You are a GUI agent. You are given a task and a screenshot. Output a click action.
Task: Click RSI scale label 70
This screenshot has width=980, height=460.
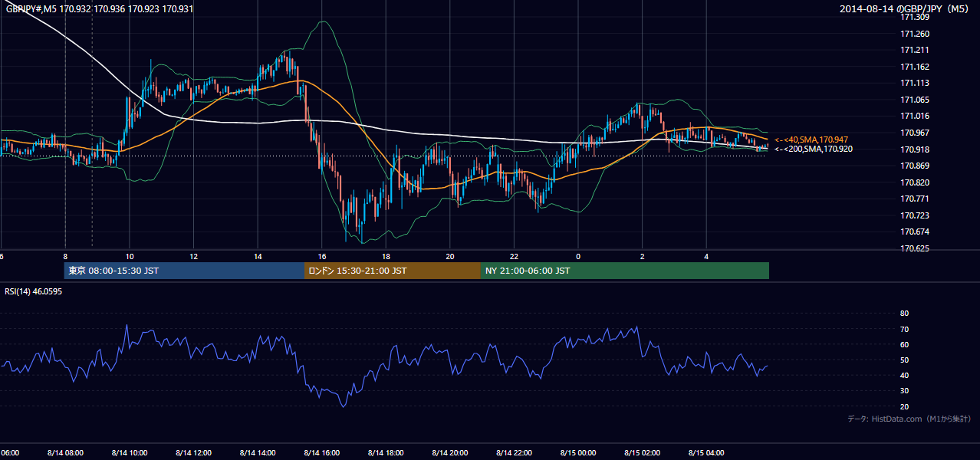coord(904,329)
